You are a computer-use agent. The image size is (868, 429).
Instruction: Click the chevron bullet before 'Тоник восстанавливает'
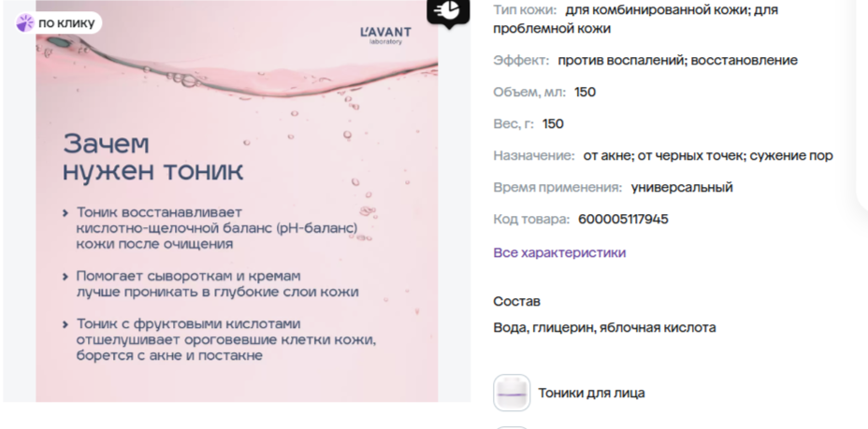[x=65, y=213]
